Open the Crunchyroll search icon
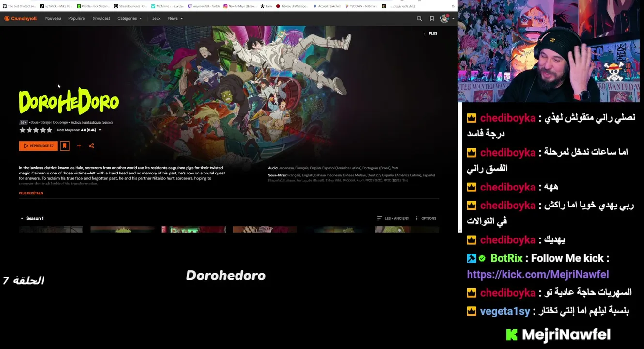Screen dimensions: 644x349 [x=419, y=18]
